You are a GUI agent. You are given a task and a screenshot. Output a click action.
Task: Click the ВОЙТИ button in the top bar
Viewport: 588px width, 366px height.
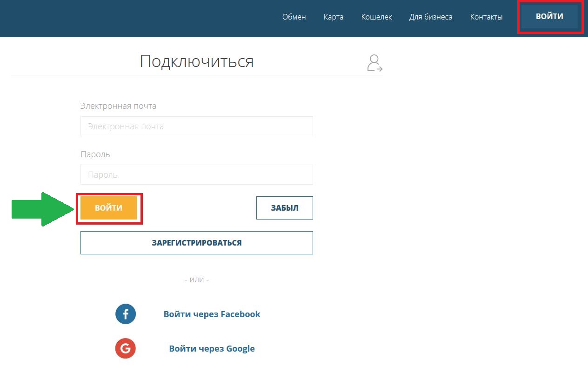coord(550,16)
